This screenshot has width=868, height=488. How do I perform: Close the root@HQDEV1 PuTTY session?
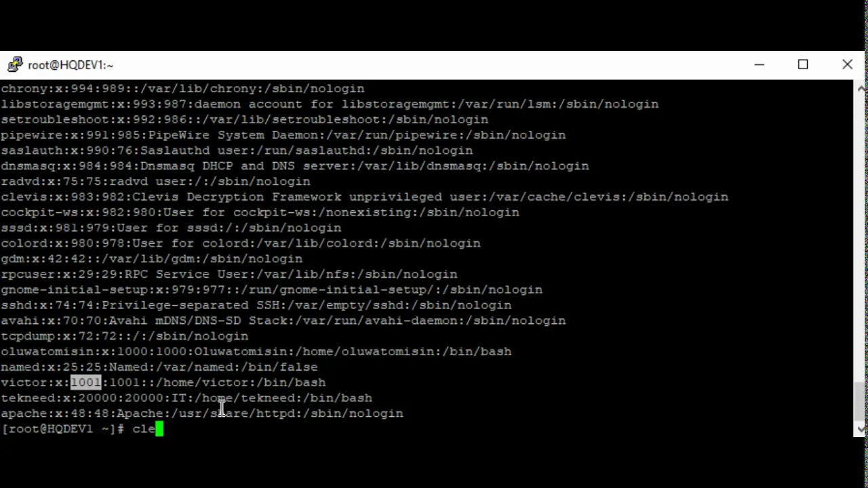pyautogui.click(x=847, y=65)
